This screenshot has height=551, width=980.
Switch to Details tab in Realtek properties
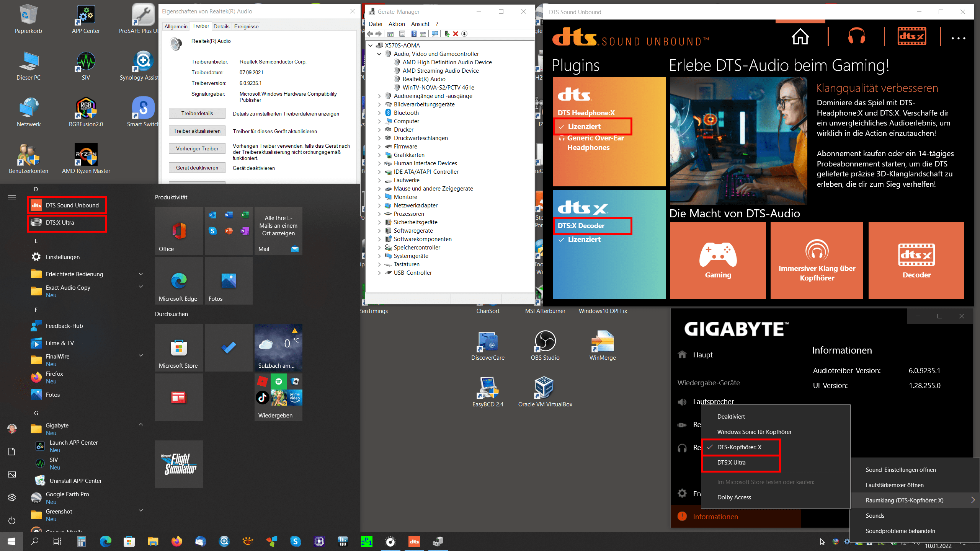221,26
